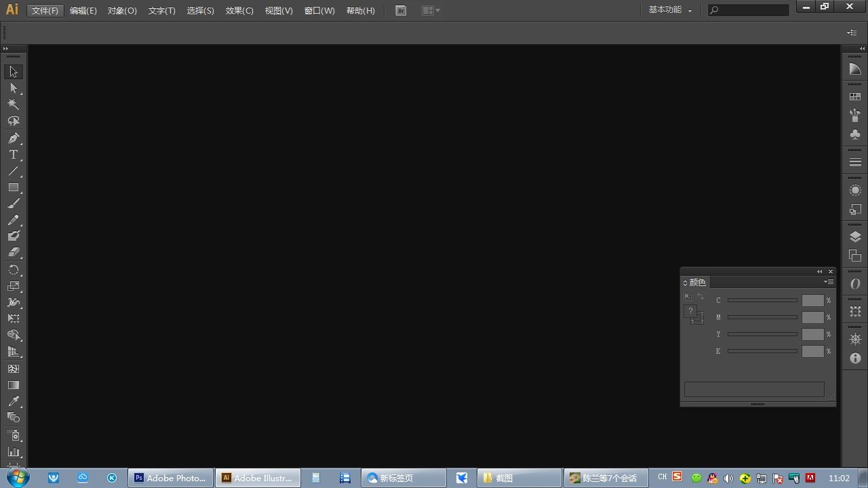Select the Pencil tool
868x488 pixels.
click(x=14, y=220)
